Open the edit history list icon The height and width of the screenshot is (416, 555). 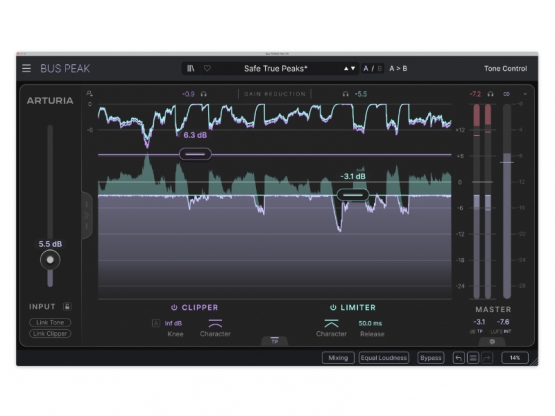pyautogui.click(x=473, y=358)
